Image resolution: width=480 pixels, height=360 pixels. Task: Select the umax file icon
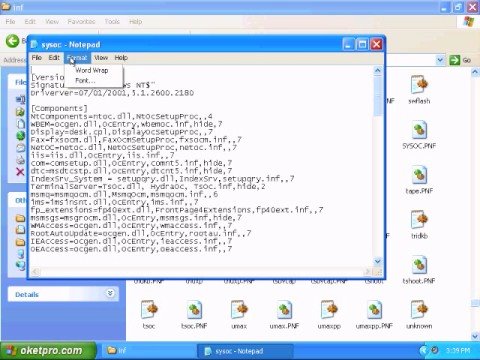click(x=239, y=310)
